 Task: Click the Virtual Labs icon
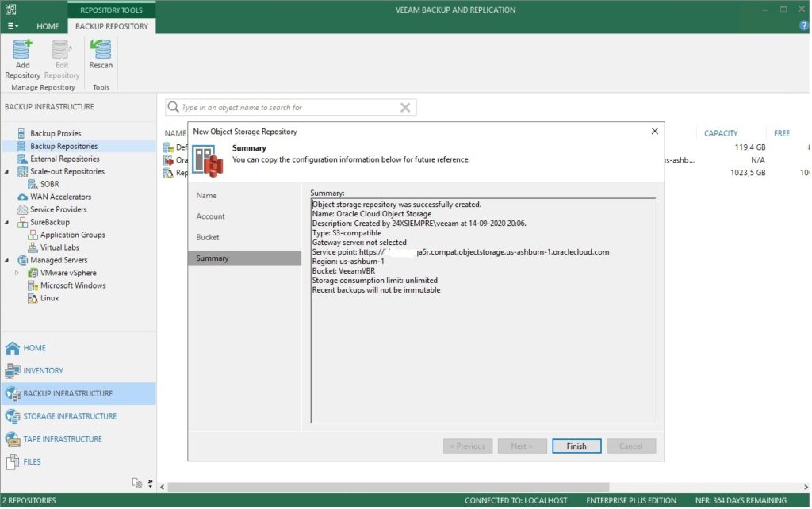(33, 247)
